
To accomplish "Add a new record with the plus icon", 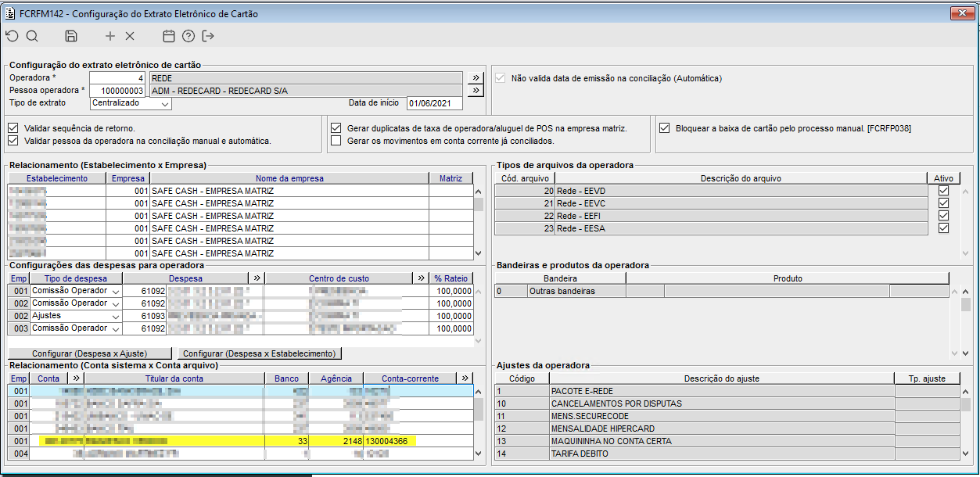I will 110,36.
